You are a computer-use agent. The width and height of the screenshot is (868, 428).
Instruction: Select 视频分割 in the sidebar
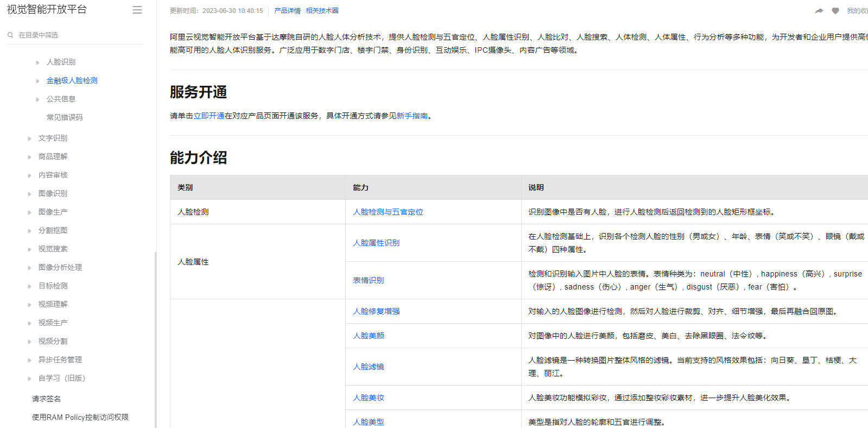[53, 341]
